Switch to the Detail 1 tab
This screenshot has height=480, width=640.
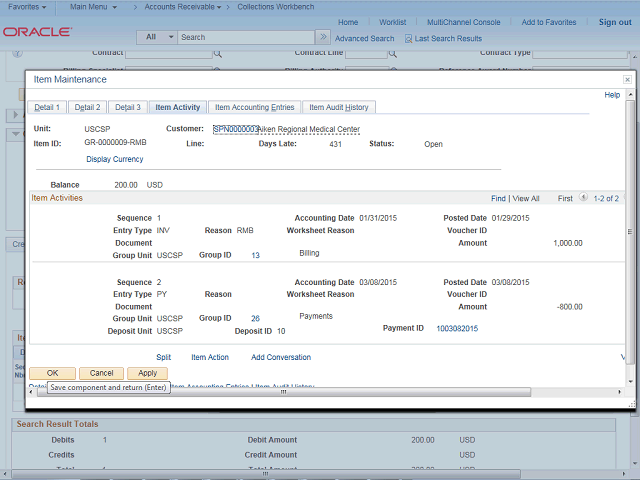47,107
